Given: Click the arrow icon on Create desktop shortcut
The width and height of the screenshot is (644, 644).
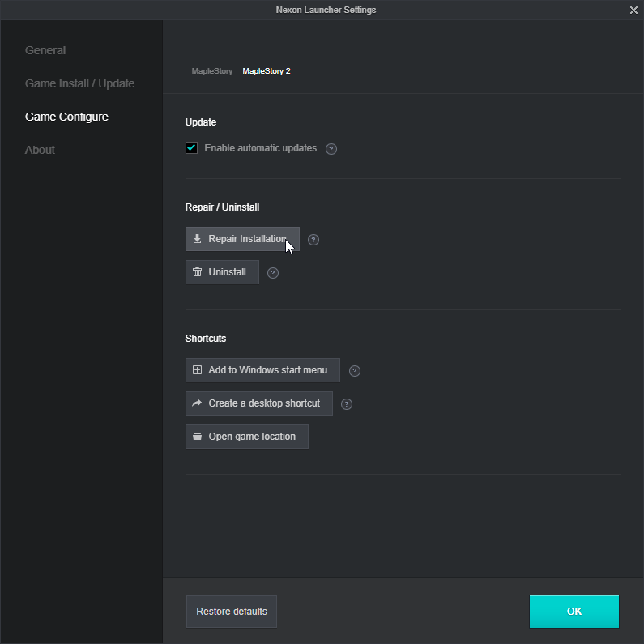Looking at the screenshot, I should tap(197, 403).
